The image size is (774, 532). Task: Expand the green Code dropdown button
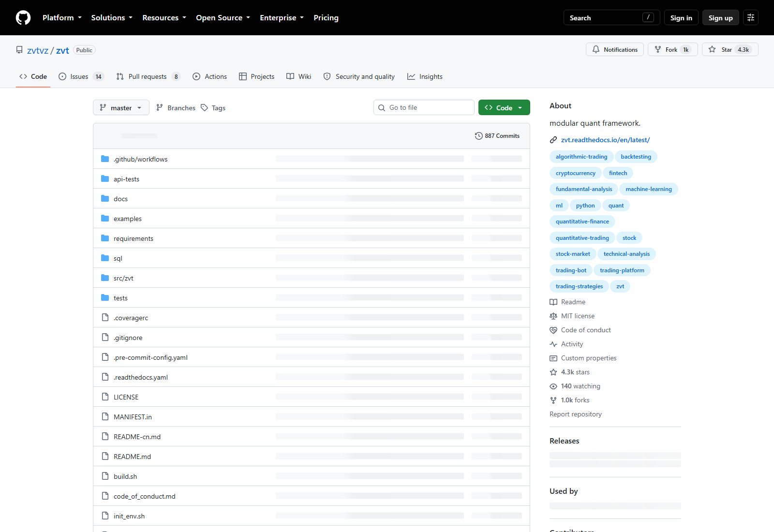click(504, 108)
